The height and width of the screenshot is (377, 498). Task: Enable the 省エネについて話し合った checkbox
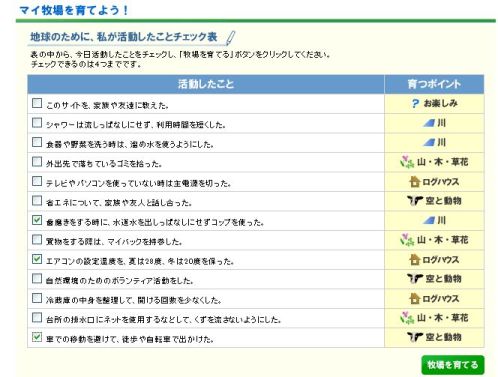(x=37, y=200)
